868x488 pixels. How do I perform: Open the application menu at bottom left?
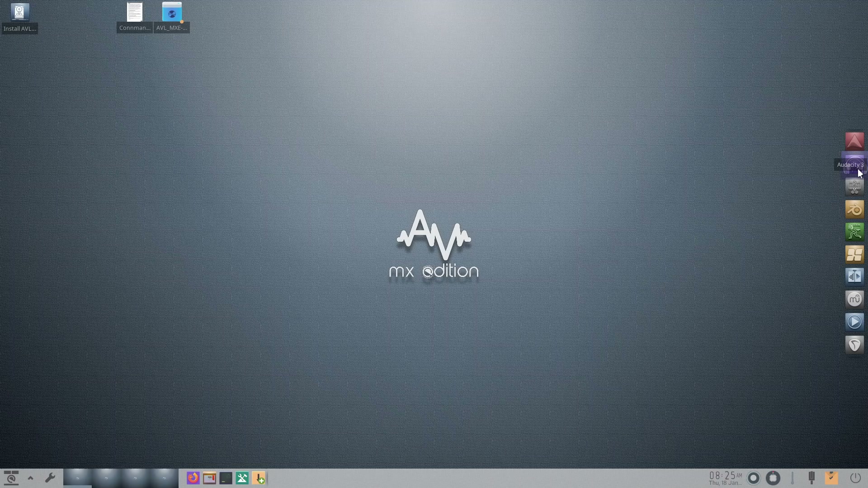coord(11,478)
